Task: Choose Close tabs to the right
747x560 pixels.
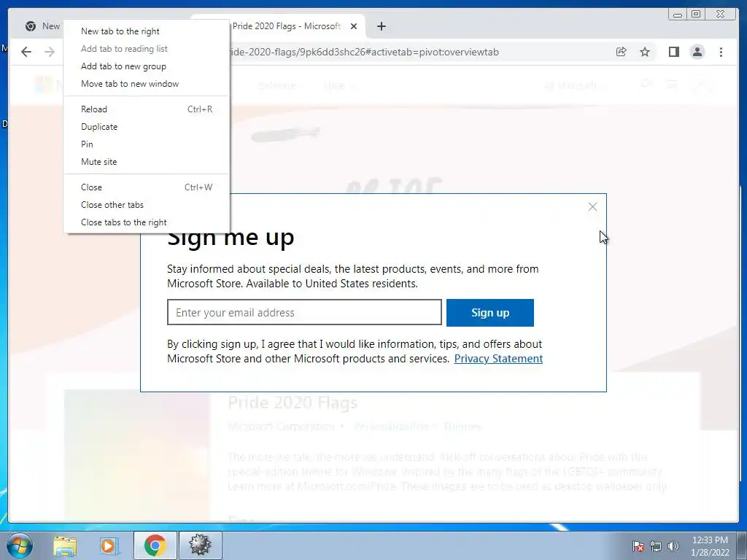Action: (146, 222)
